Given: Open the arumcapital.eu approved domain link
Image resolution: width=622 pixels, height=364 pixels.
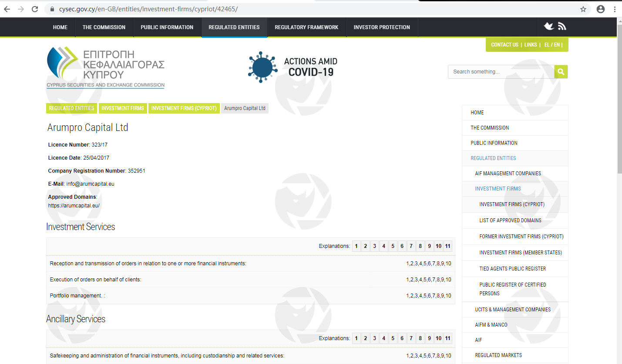Looking at the screenshot, I should point(74,205).
